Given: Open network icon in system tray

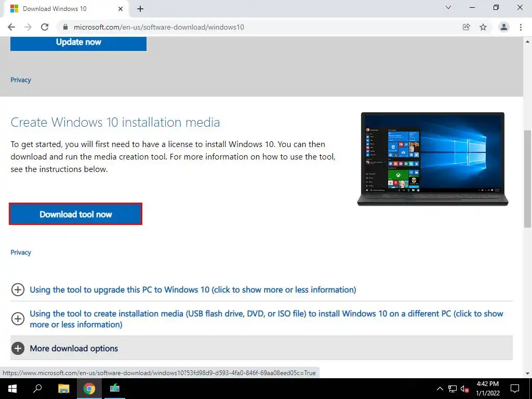Looking at the screenshot, I should (x=453, y=389).
